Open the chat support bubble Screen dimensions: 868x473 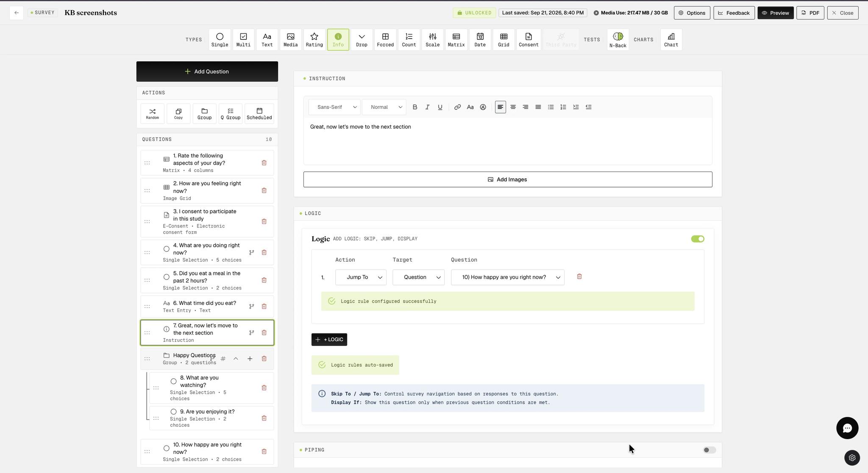(x=847, y=428)
